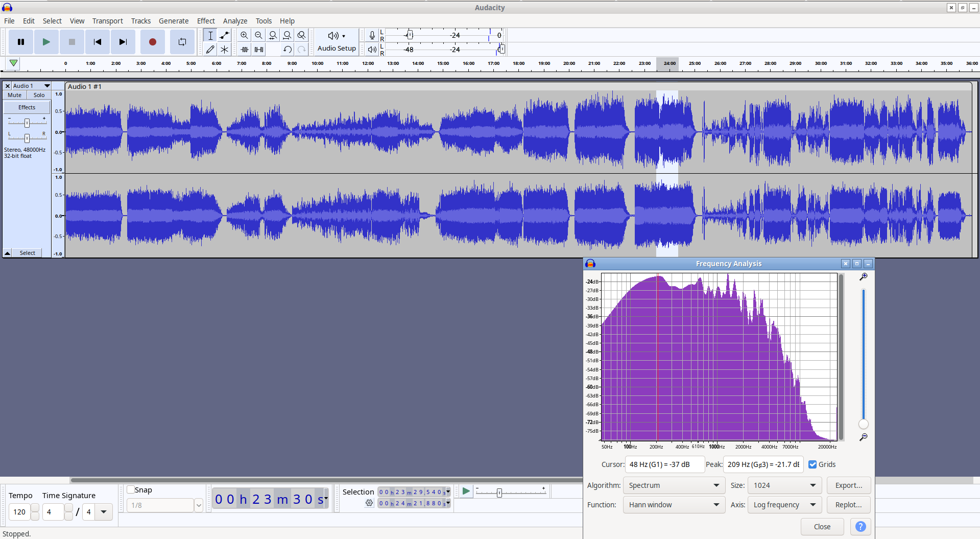Skip to the end of the project

[123, 42]
